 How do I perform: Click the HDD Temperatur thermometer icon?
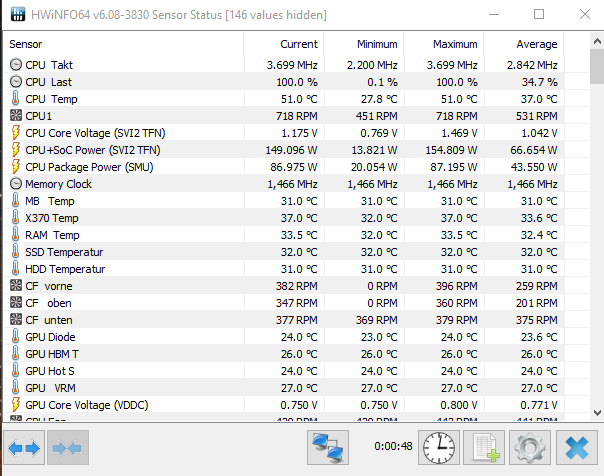coord(15,268)
